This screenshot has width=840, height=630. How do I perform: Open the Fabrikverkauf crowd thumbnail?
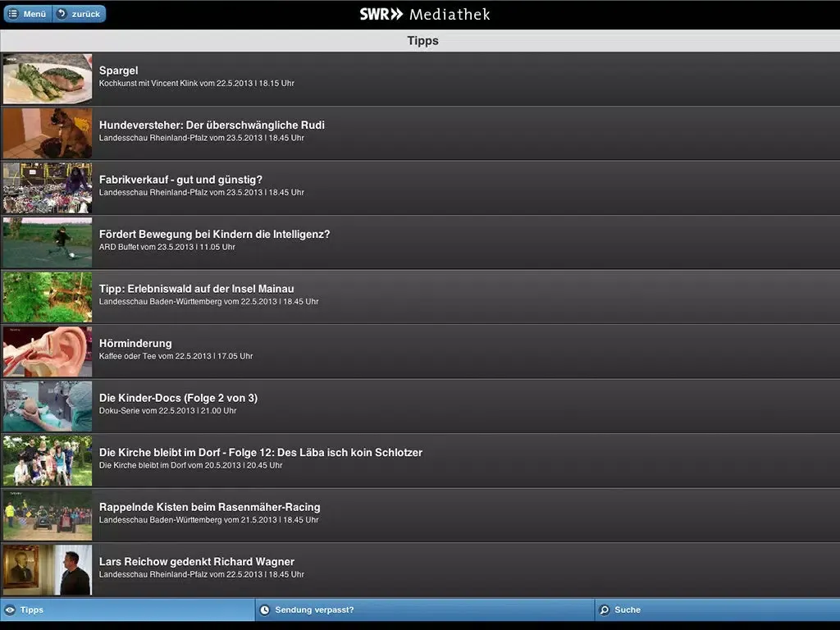point(48,188)
